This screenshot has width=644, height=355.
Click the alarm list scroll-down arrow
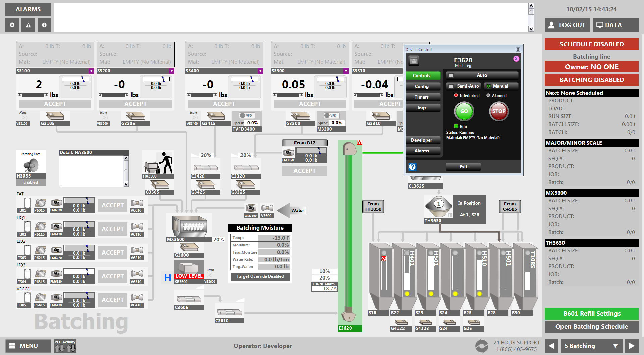click(531, 29)
